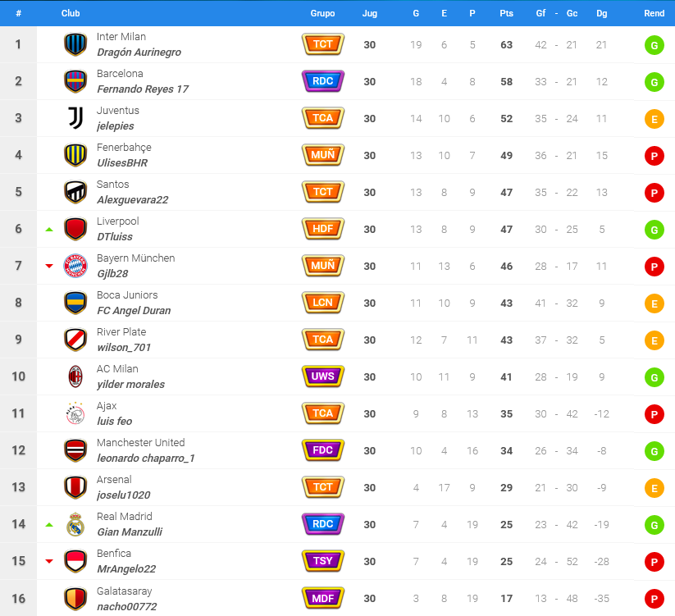This screenshot has height=616, width=675.
Task: Click the AC Milan crest icon
Action: [x=75, y=376]
